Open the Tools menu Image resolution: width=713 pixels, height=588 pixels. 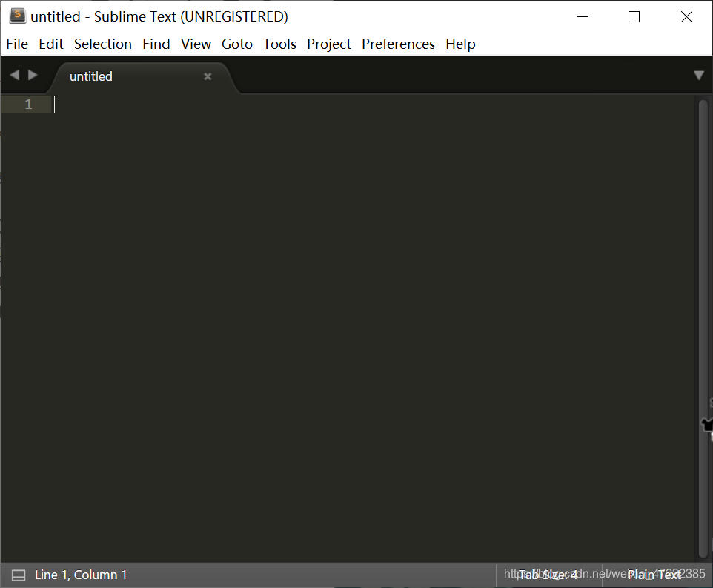click(x=279, y=44)
